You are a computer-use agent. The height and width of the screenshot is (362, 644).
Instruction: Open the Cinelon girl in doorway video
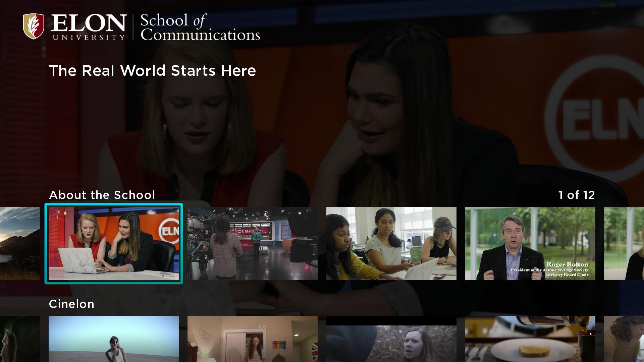tap(253, 339)
